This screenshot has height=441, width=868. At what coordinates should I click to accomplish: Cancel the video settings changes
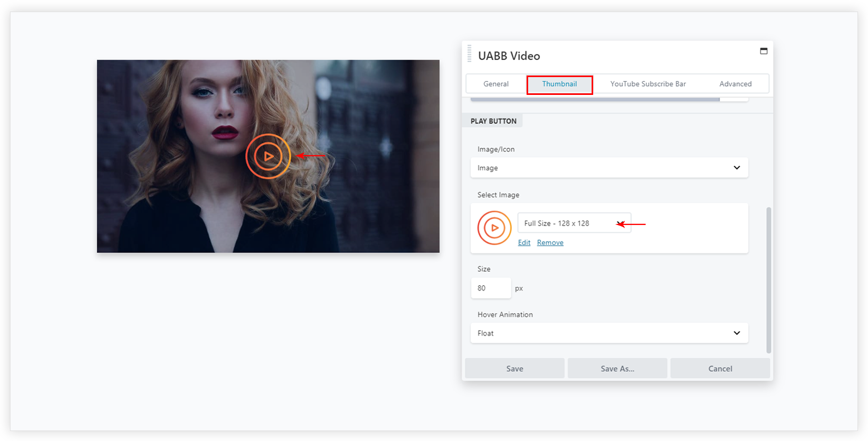(x=720, y=369)
